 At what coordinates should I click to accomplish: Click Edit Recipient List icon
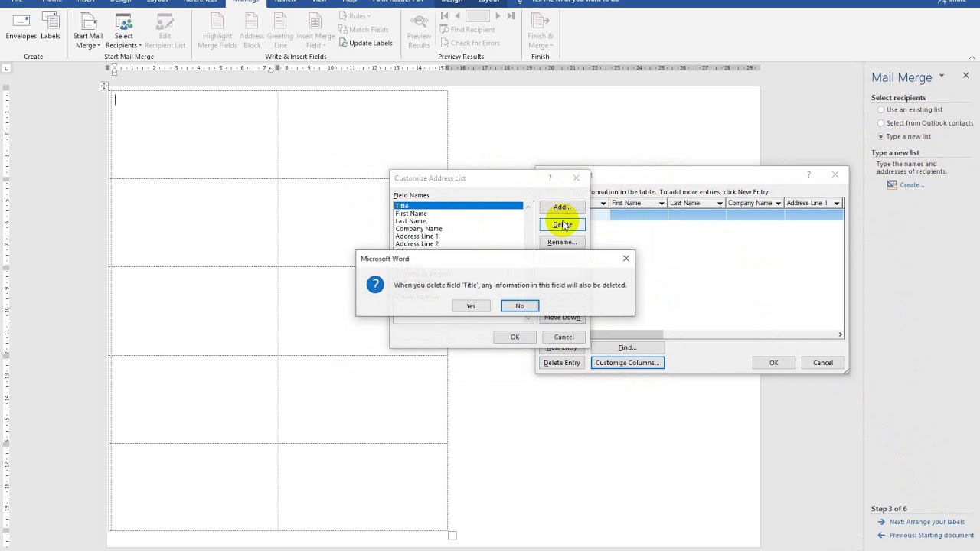[165, 31]
